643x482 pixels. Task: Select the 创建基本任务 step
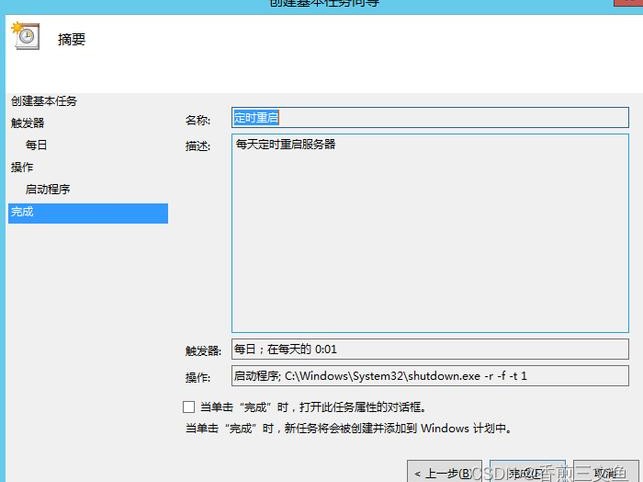point(44,101)
